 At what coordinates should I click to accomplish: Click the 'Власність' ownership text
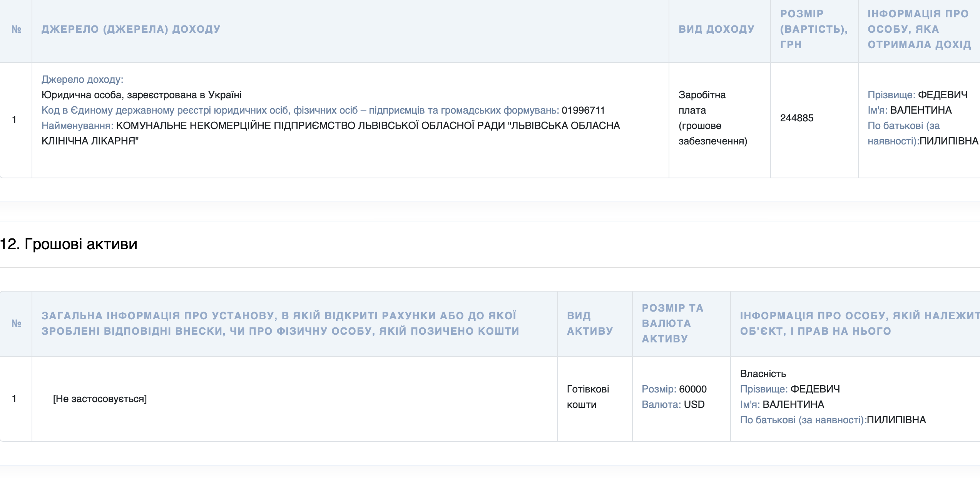[763, 374]
